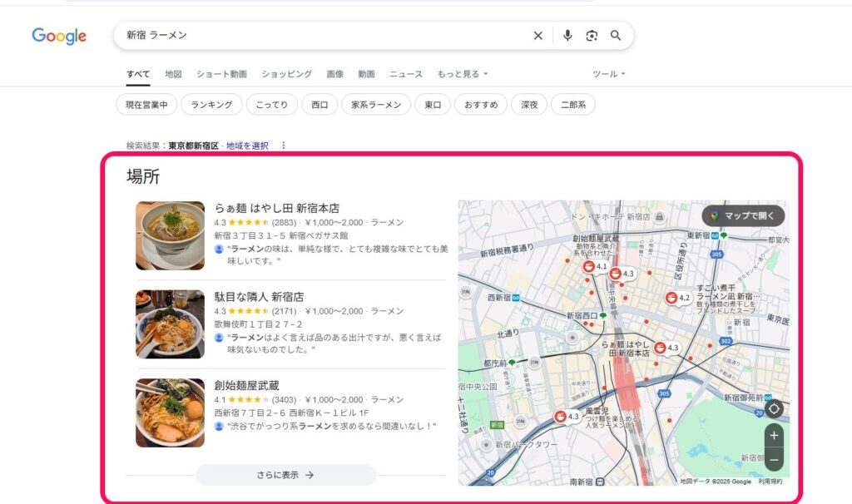Apply the 深夜 filter chip
Screen dimensions: 852x504
[529, 105]
